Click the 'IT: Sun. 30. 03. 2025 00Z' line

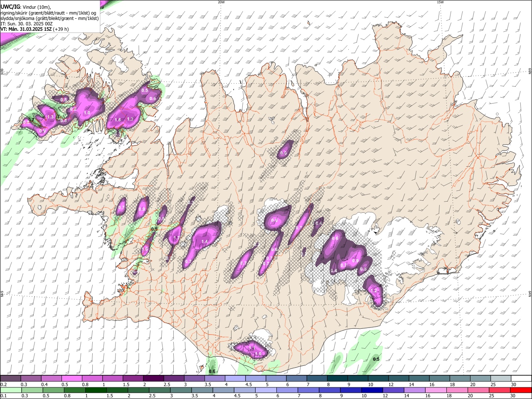pyautogui.click(x=27, y=24)
